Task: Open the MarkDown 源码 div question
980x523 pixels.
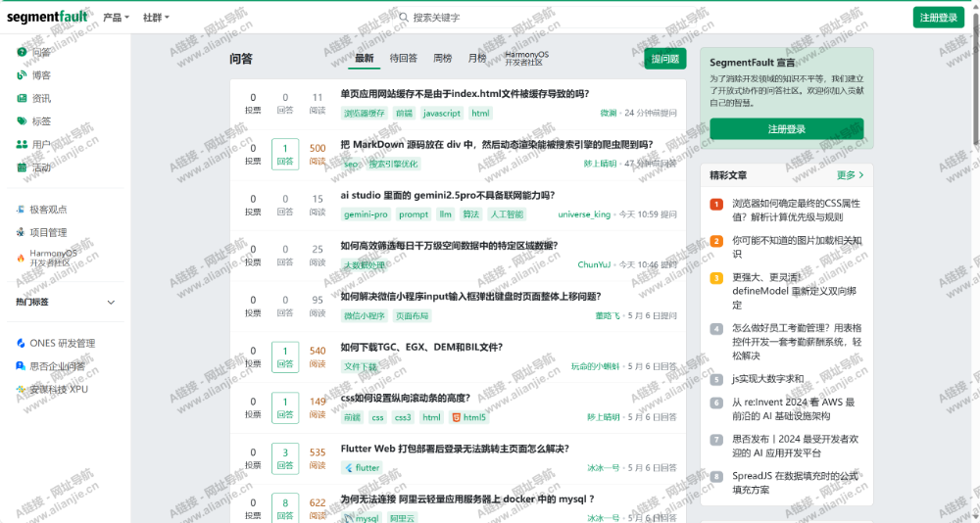Action: coord(497,145)
